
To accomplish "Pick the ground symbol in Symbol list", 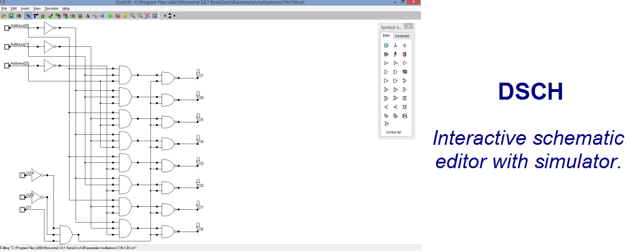I will click(395, 46).
